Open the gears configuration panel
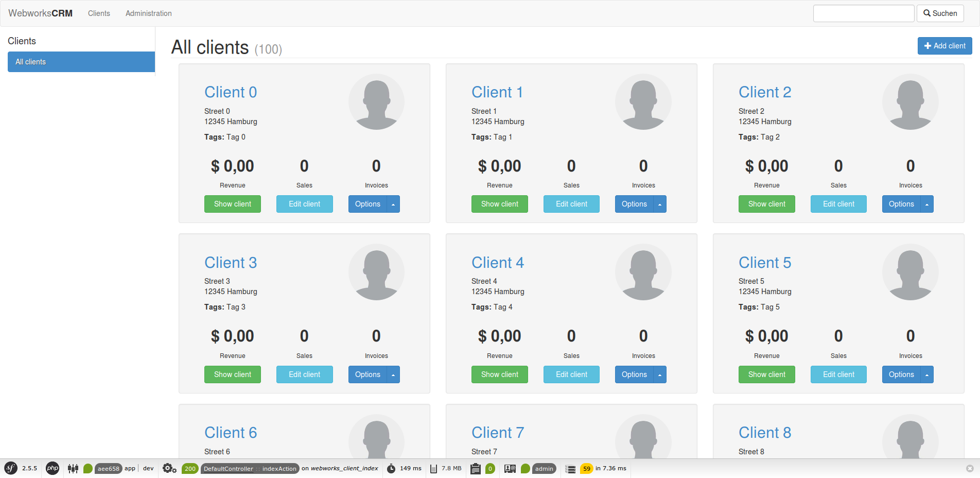Screen dimensions: 980x478 169,469
